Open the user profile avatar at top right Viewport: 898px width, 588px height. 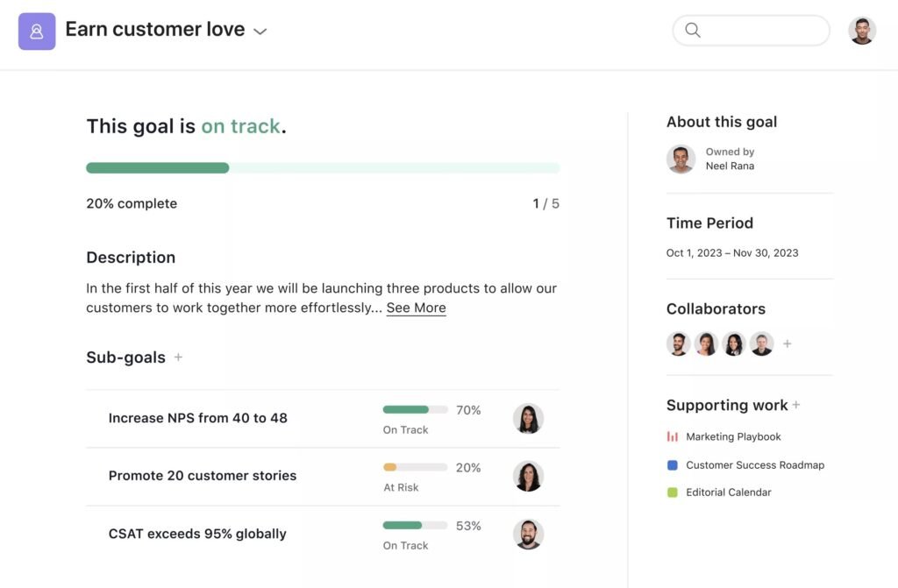click(x=862, y=31)
